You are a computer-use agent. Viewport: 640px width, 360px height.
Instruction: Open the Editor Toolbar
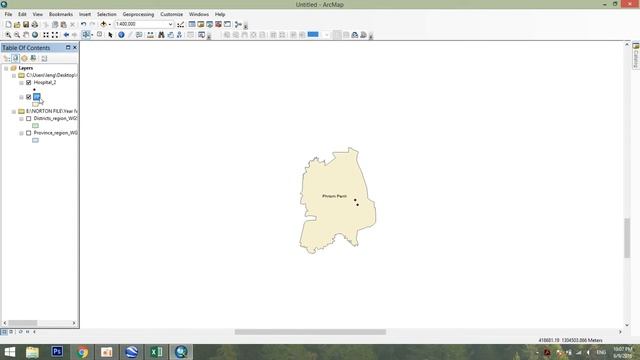pos(180,24)
